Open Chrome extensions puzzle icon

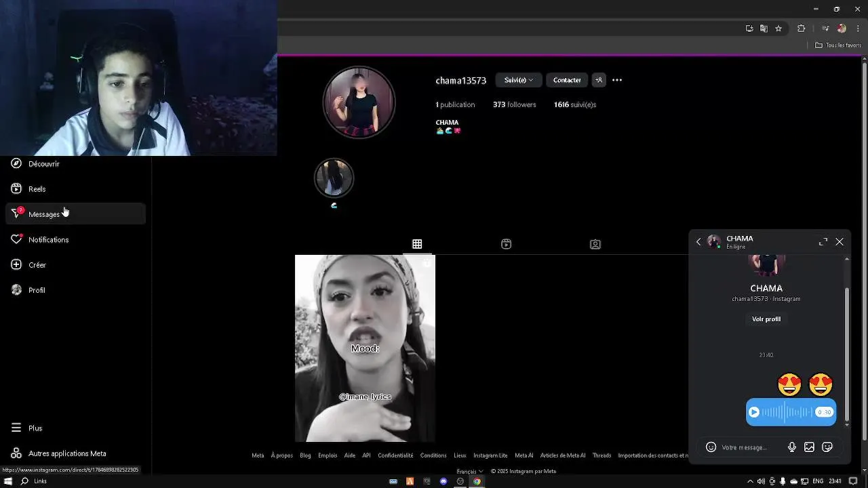(x=801, y=28)
